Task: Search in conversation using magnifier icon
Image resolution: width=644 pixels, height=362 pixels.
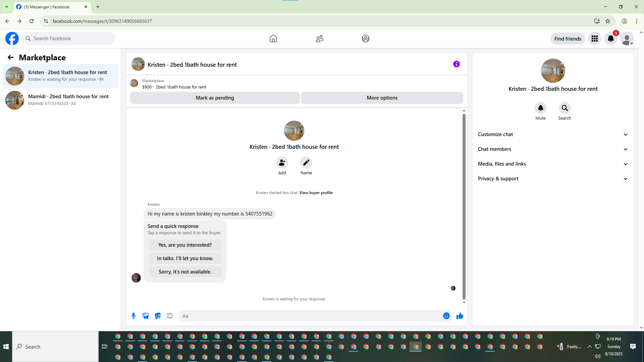Action: [x=565, y=108]
